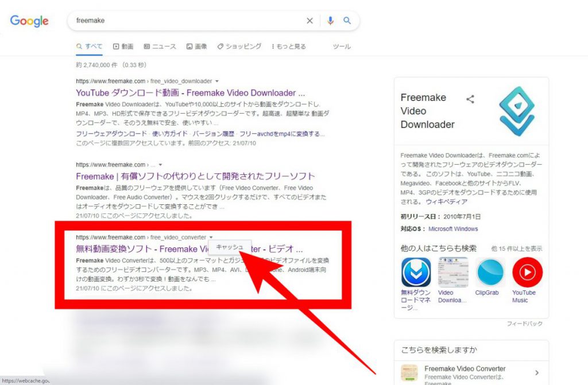Image resolution: width=588 pixels, height=385 pixels.
Task: Submit search with magnifying glass icon
Action: tap(347, 21)
